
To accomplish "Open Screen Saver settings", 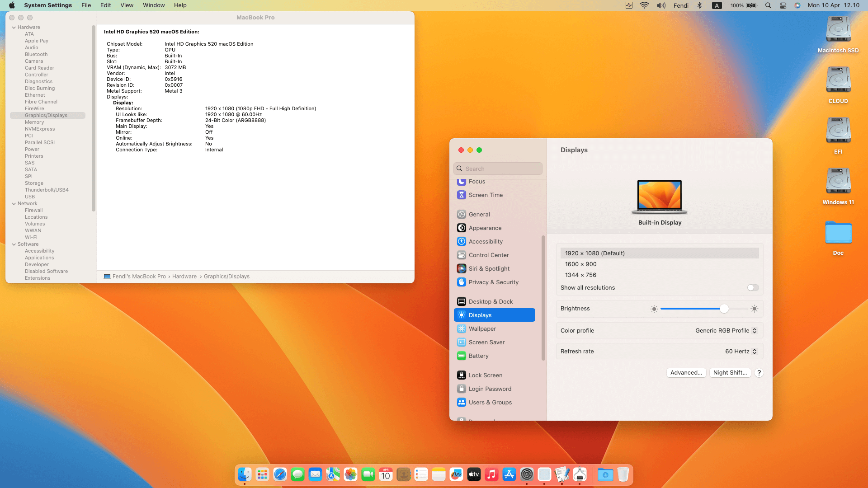I will pyautogui.click(x=494, y=343).
